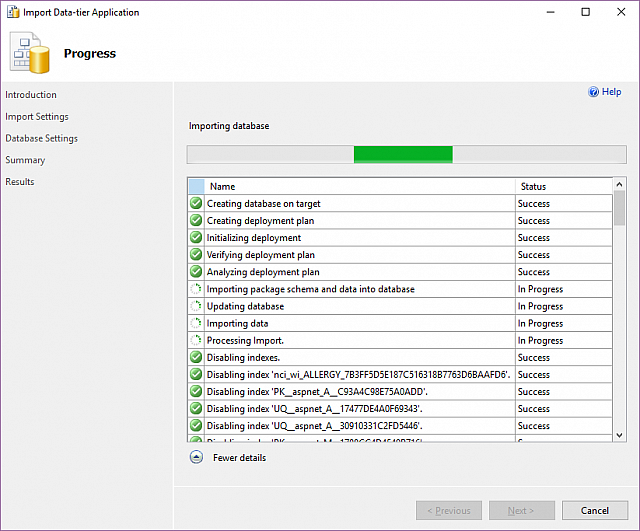Click the green check for Disabling indexes
The image size is (640, 531).
pyautogui.click(x=196, y=357)
